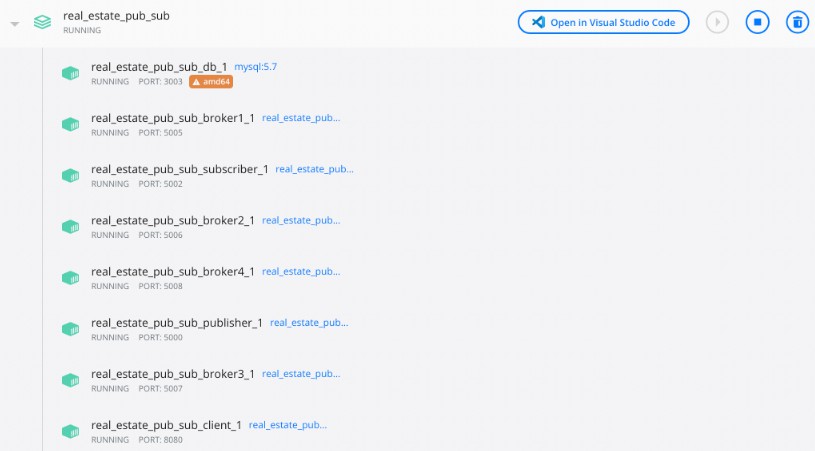Click the start play button
The width and height of the screenshot is (815, 451).
coord(717,22)
